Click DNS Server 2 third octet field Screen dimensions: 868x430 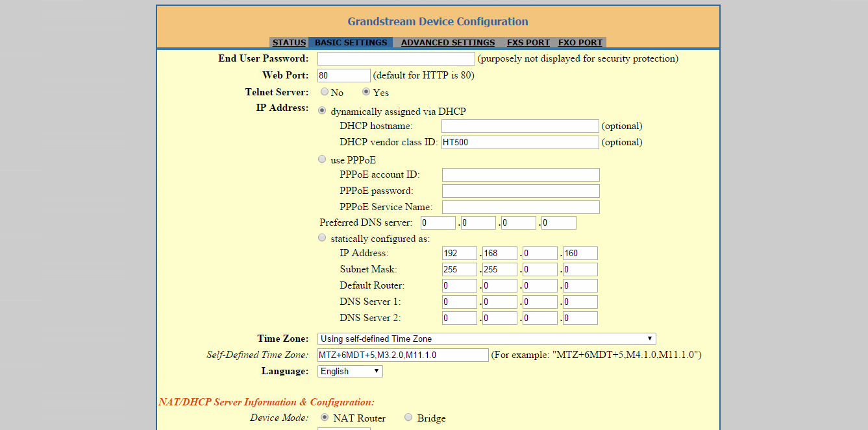[x=540, y=318]
